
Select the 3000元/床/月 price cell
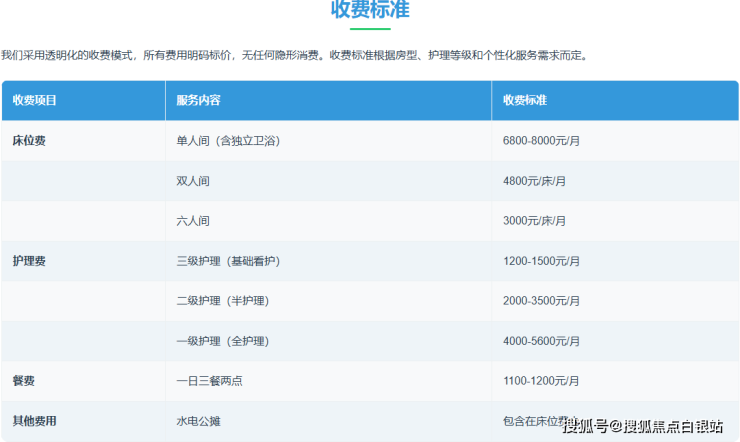pos(534,221)
